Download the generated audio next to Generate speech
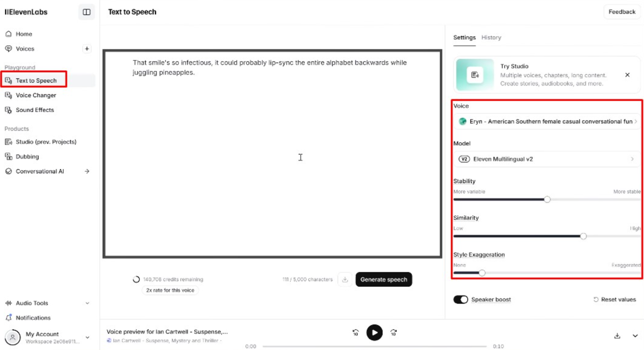Image resolution: width=644 pixels, height=350 pixels. 345,279
